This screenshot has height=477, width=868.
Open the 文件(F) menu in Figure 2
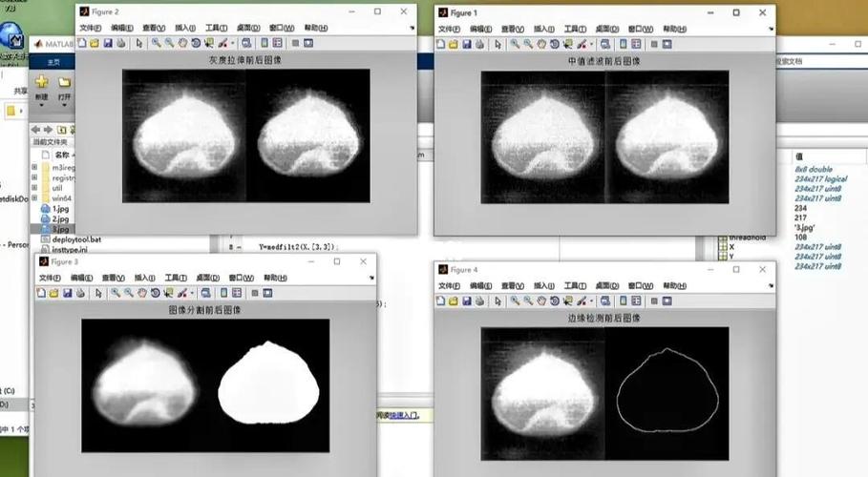(90, 29)
